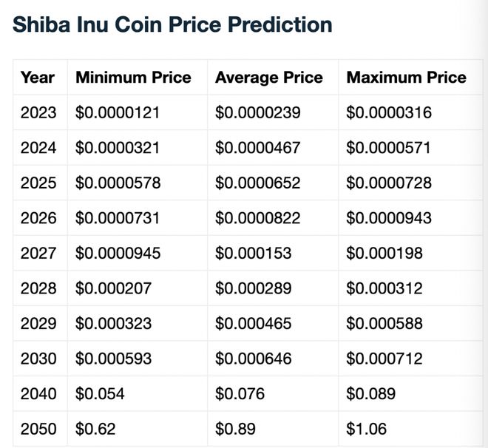The width and height of the screenshot is (488, 448).
Task: Select the 2029 maximum price $0.000588
Action: [384, 323]
